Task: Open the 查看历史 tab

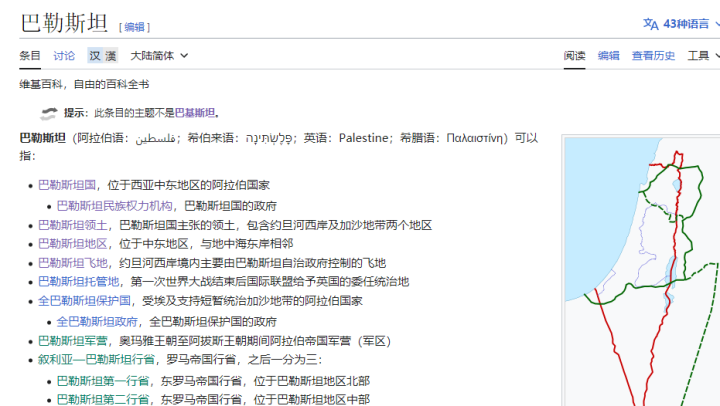Action: tap(653, 56)
